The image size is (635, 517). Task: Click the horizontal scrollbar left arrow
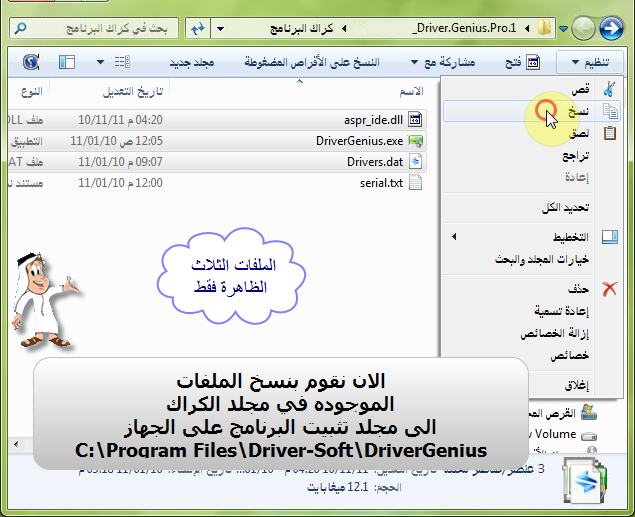click(x=16, y=445)
